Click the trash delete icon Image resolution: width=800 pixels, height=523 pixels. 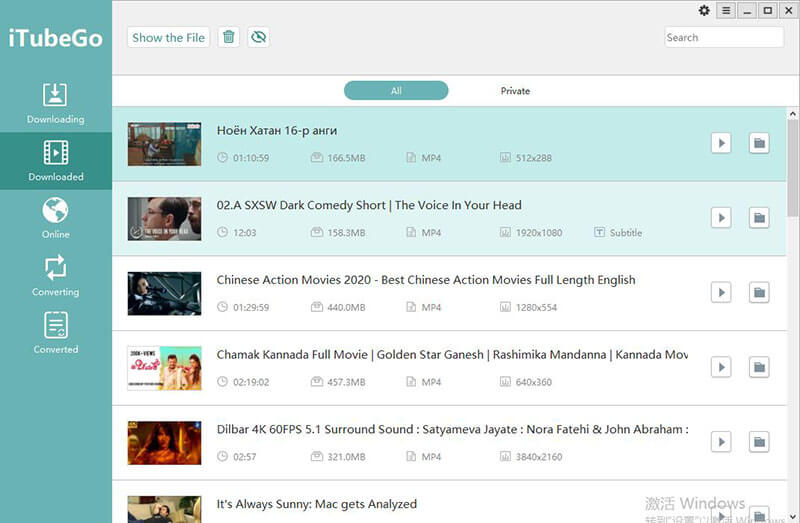pyautogui.click(x=229, y=37)
